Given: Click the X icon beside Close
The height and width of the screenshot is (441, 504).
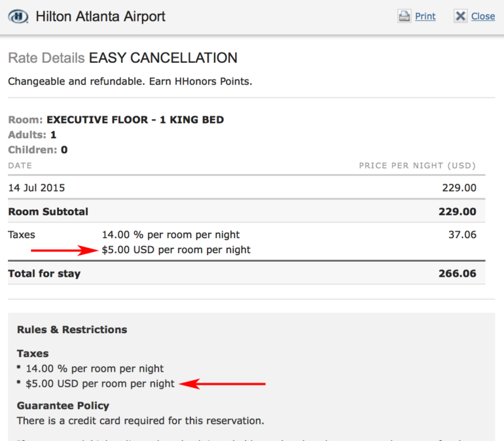Looking at the screenshot, I should [461, 16].
